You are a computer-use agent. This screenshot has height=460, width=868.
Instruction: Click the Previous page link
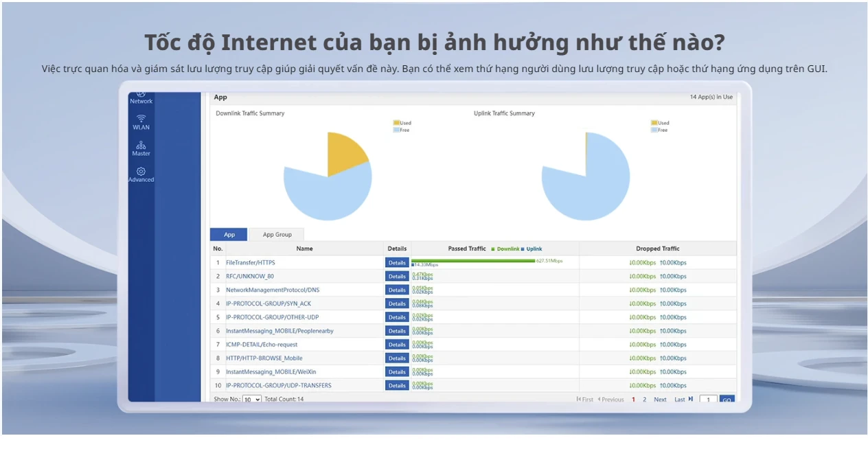tap(610, 400)
